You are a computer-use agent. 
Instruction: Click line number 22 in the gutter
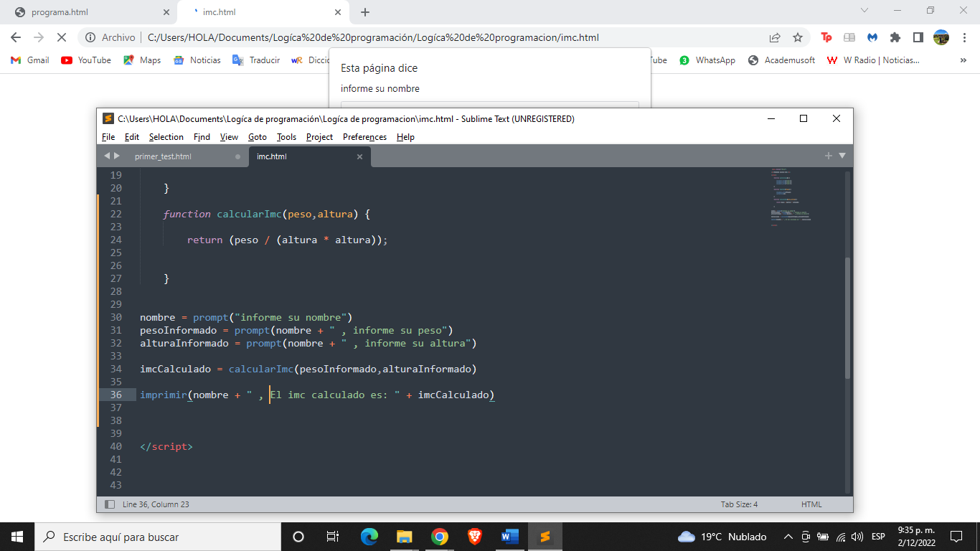[116, 214]
